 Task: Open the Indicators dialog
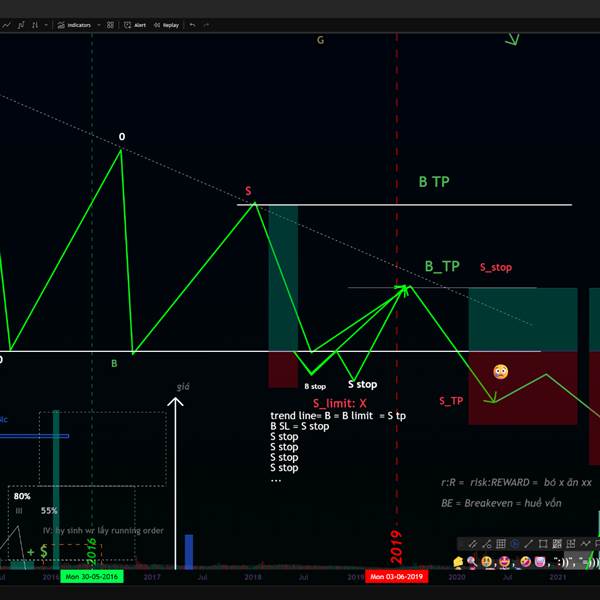[74, 25]
